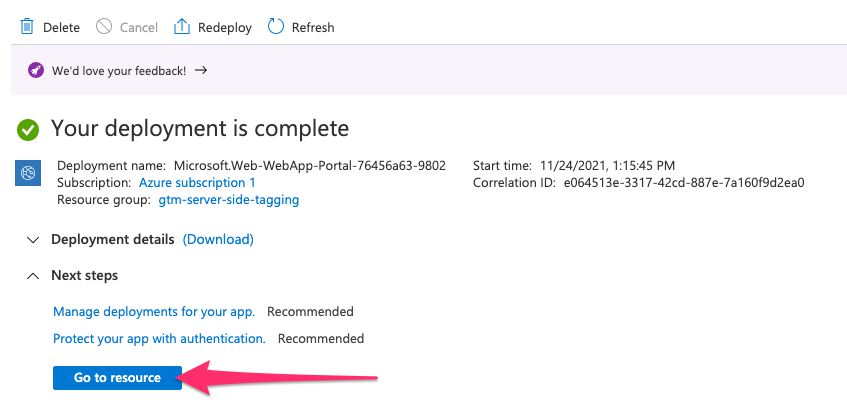Viewport: 847px width, 417px height.
Task: Click the Delete trash can icon
Action: [x=26, y=26]
